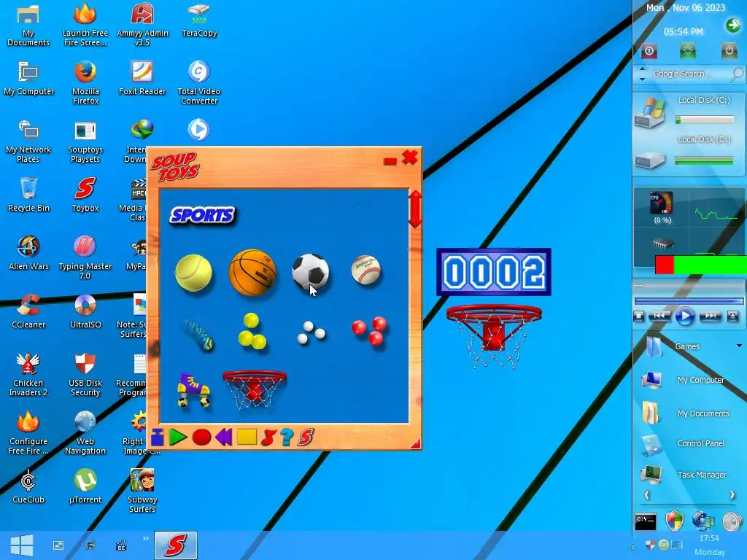Screen dimensions: 747x560
Task: Click the green play triangle in toolbox
Action: [178, 437]
